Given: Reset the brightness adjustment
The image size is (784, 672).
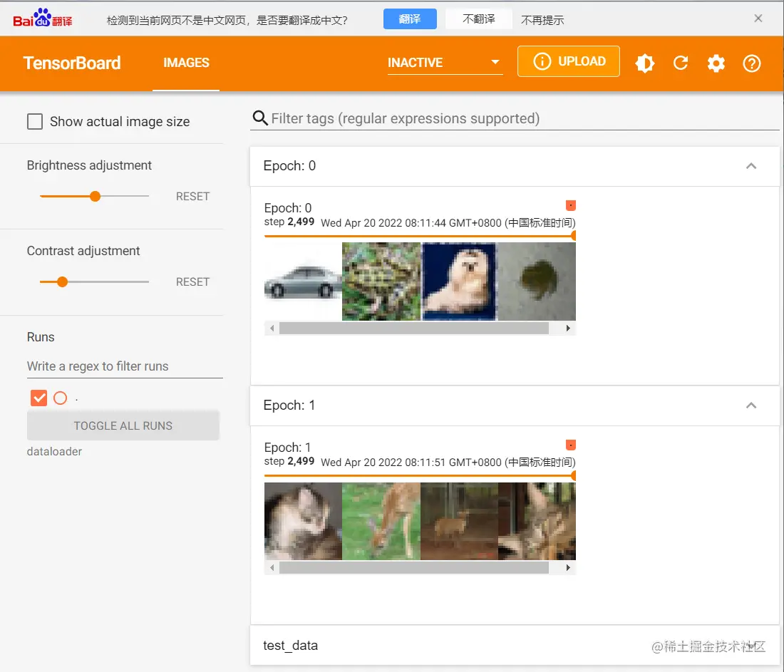Looking at the screenshot, I should (192, 197).
